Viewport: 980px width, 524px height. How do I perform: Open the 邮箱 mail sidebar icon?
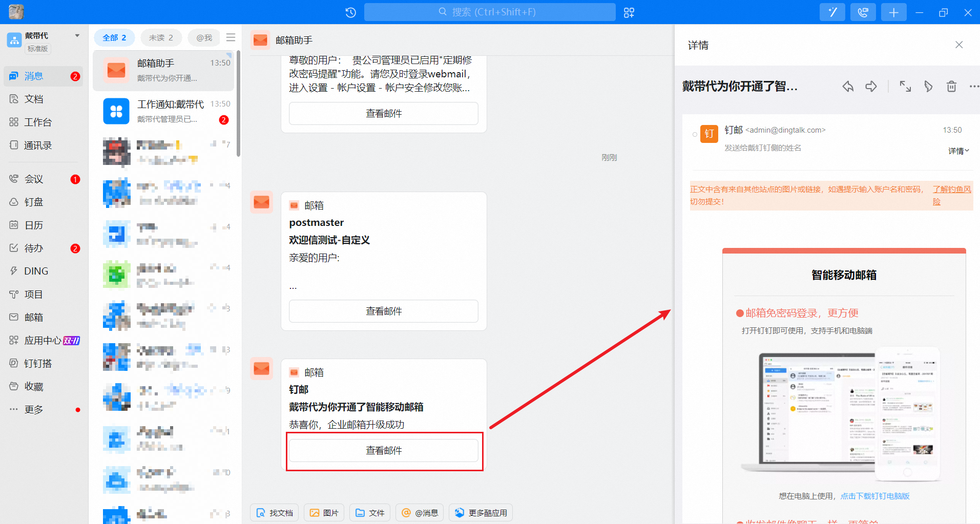click(13, 317)
